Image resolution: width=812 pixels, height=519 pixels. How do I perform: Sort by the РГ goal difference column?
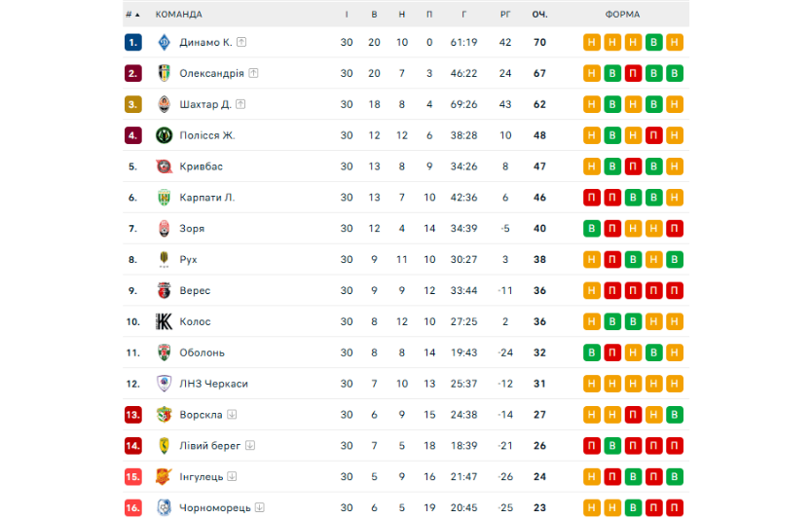(504, 15)
